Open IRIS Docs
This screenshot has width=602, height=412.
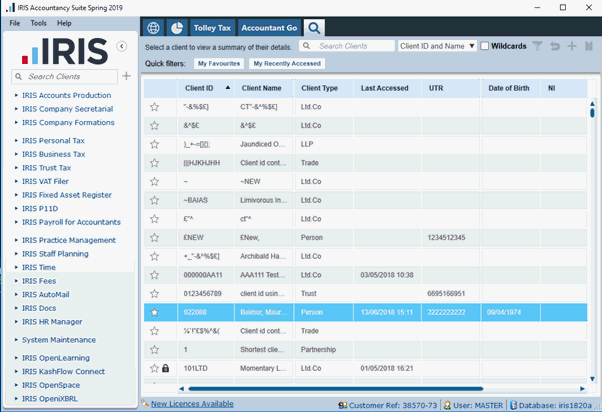(x=39, y=308)
